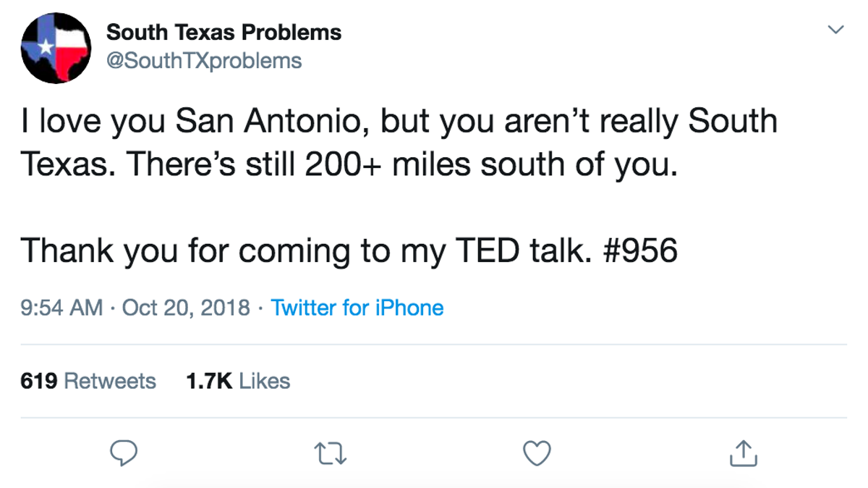Open the South Texas Problems profile name

click(x=224, y=33)
